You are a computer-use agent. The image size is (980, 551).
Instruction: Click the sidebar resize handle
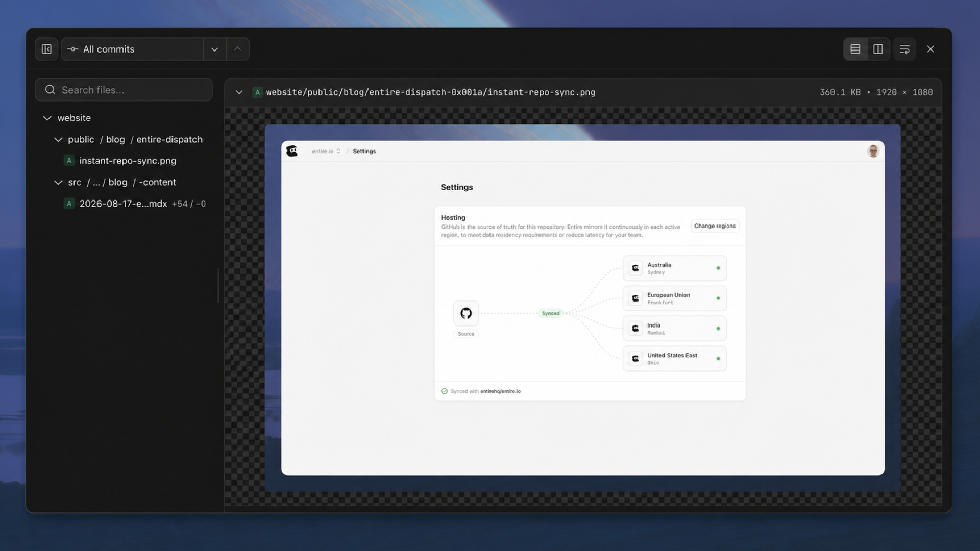click(x=218, y=286)
